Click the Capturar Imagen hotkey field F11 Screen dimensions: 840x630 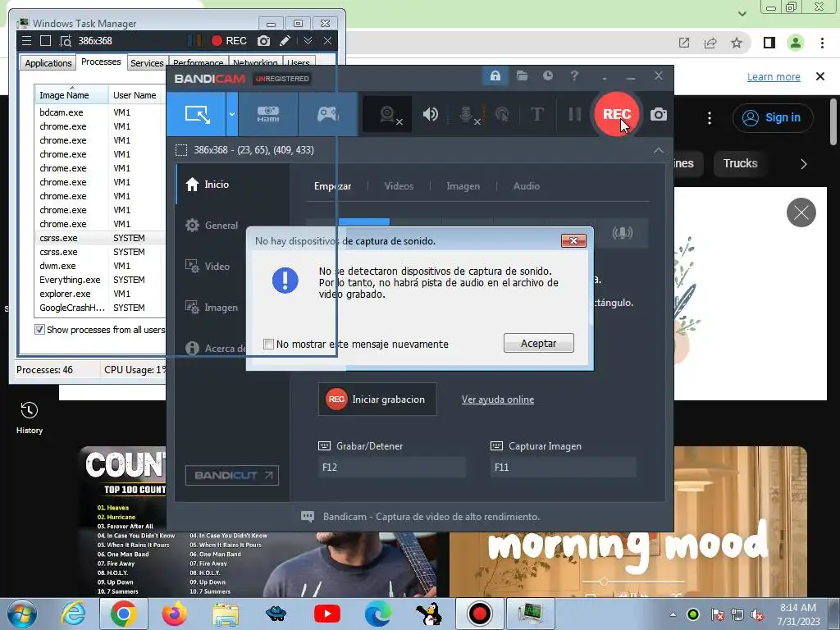click(x=563, y=467)
